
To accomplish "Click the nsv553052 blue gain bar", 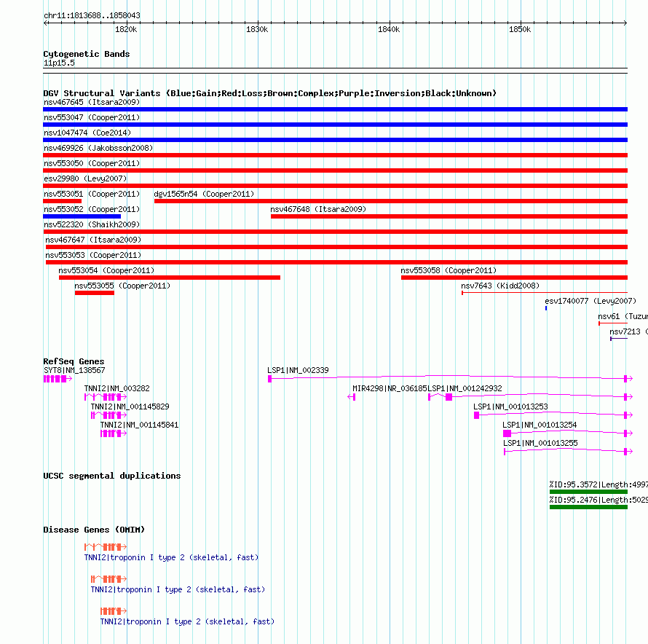I will 82,216.
